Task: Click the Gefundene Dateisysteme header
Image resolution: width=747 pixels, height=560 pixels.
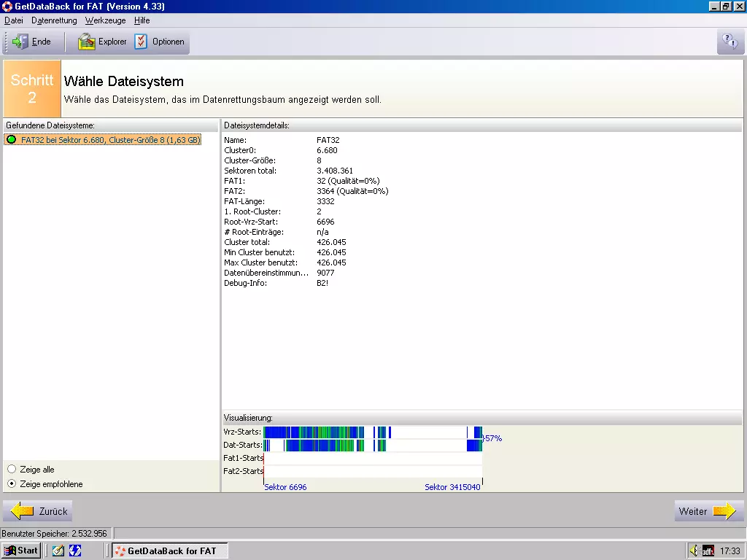Action: point(50,125)
